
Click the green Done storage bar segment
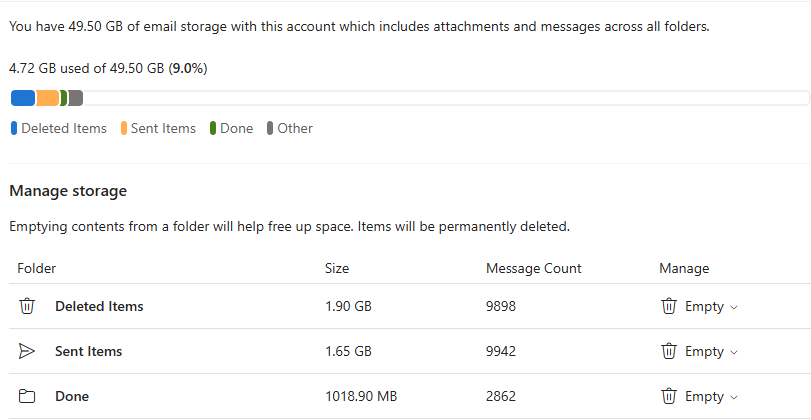64,98
